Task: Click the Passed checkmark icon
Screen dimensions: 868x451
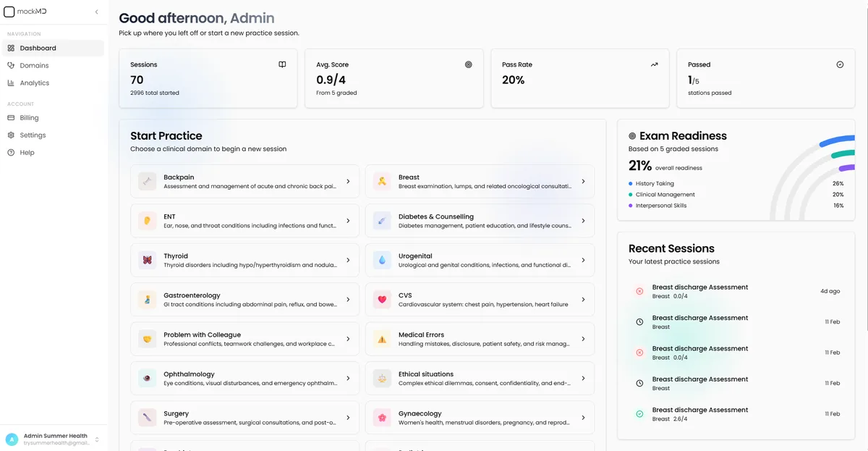Action: (840, 64)
